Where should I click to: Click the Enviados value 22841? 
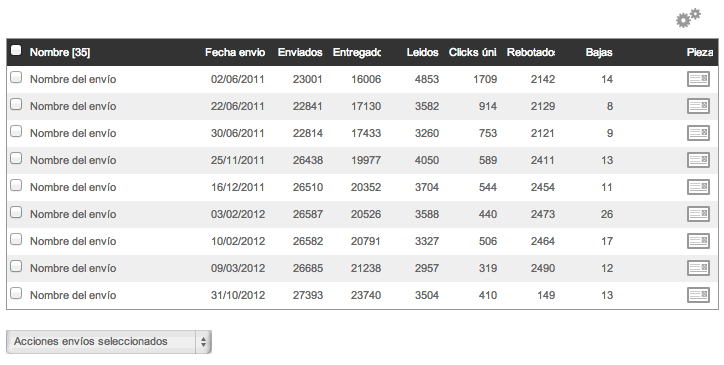tap(308, 106)
